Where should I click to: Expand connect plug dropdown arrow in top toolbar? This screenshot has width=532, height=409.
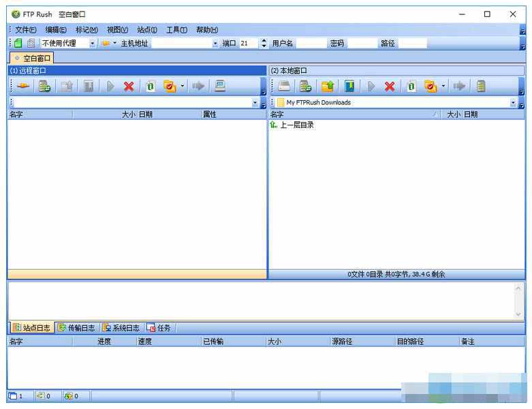click(114, 43)
